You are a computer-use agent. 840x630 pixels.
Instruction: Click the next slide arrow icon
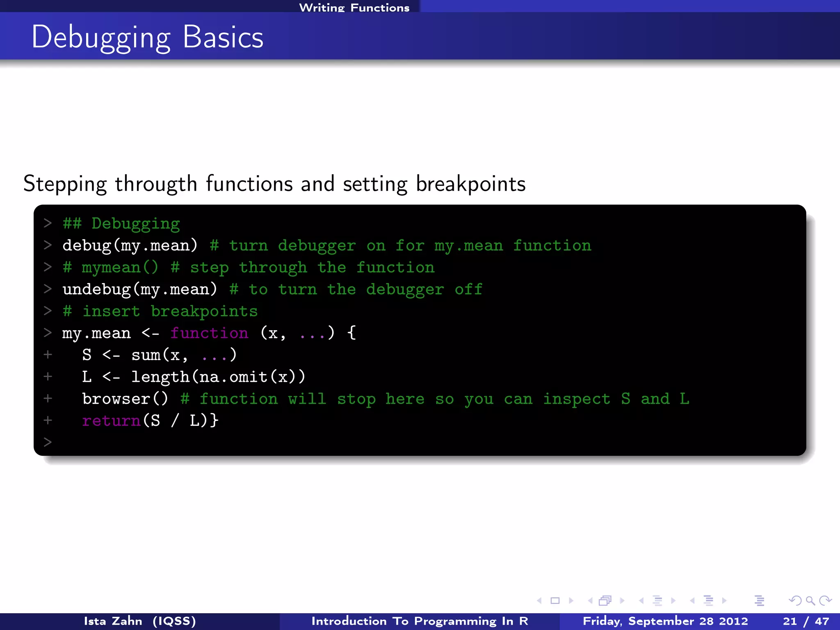(571, 601)
